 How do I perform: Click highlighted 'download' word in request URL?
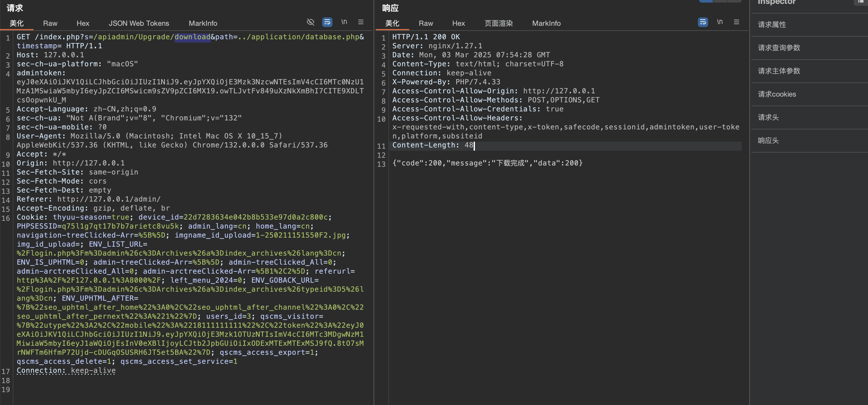(192, 37)
